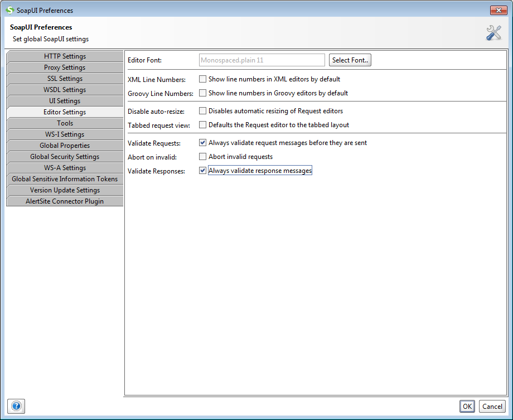Viewport: 513px width, 420px height.
Task: Enable Groovy line numbers checkbox
Action: pyautogui.click(x=203, y=93)
